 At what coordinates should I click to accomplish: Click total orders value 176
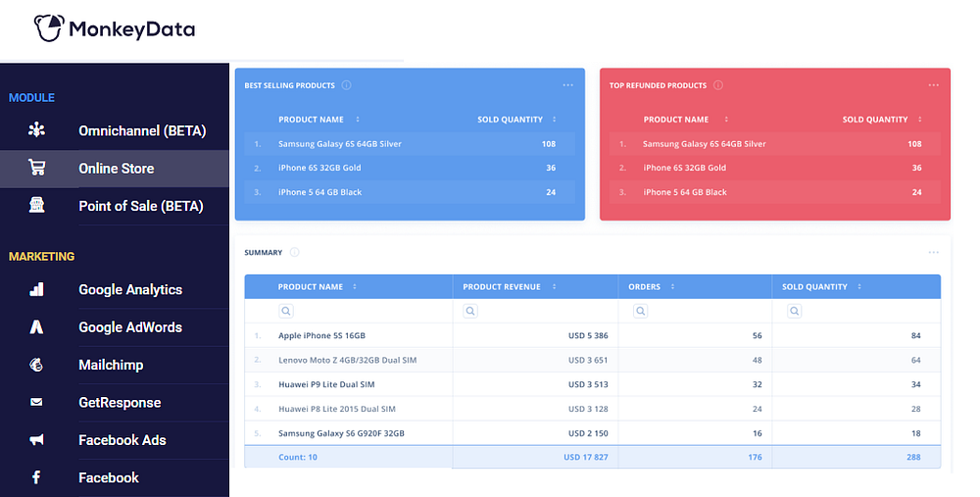point(755,457)
